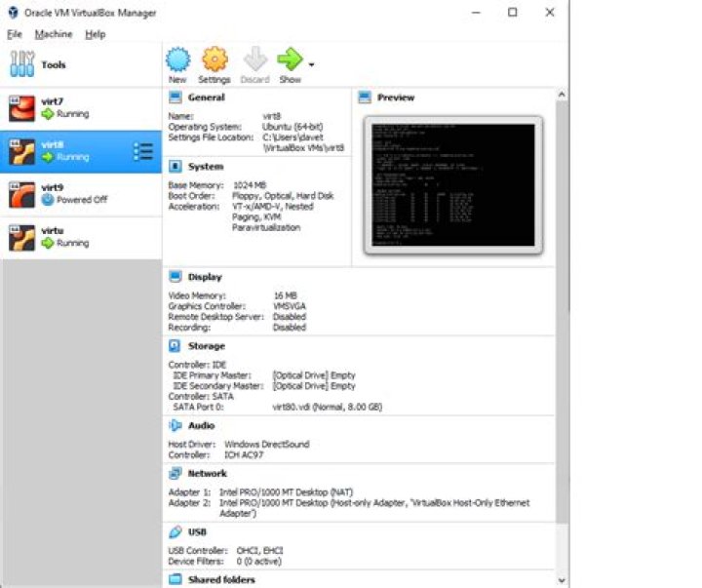This screenshot has height=588, width=702.
Task: Open the Network settings heading link
Action: click(x=208, y=473)
